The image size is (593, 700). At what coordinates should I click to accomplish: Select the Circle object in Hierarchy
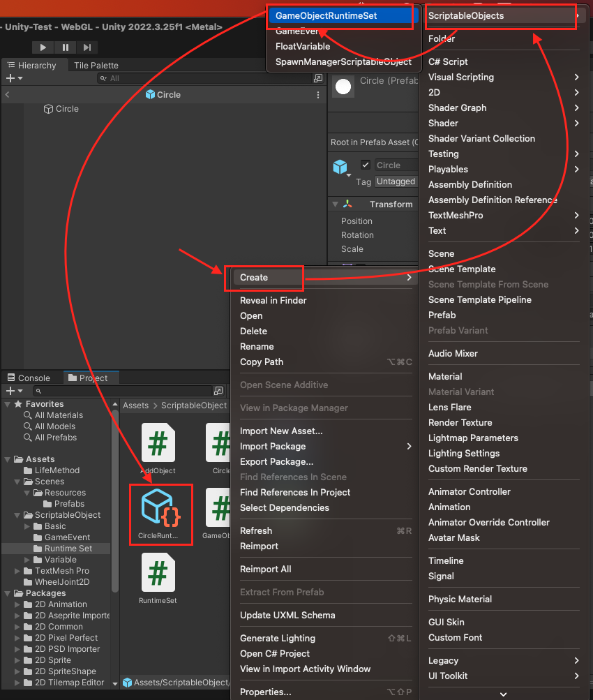click(x=67, y=109)
